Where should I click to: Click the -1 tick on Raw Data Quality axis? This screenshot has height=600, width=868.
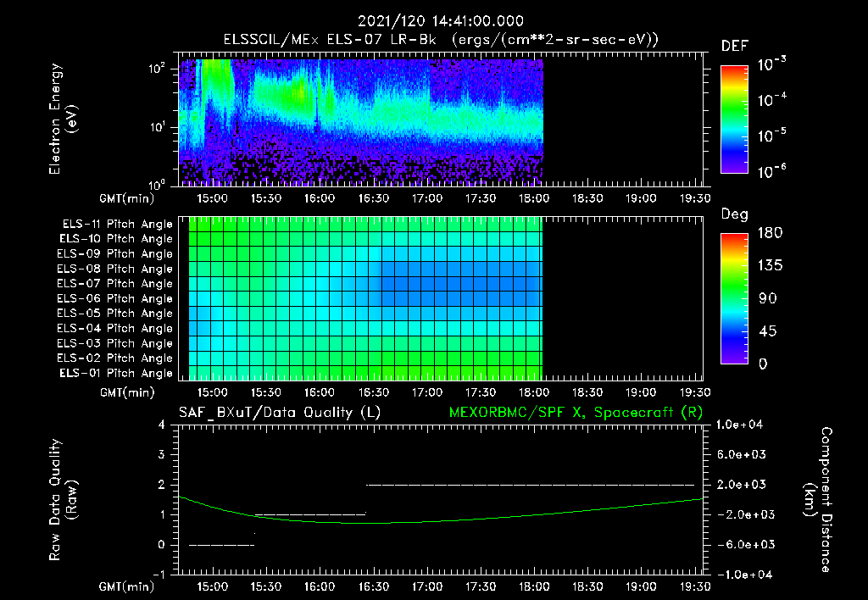(159, 575)
